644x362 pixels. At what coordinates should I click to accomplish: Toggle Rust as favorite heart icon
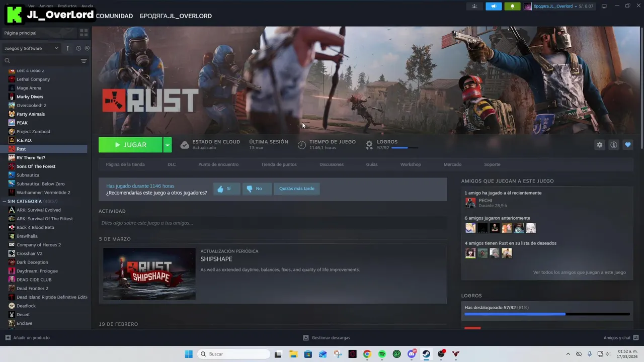point(627,145)
